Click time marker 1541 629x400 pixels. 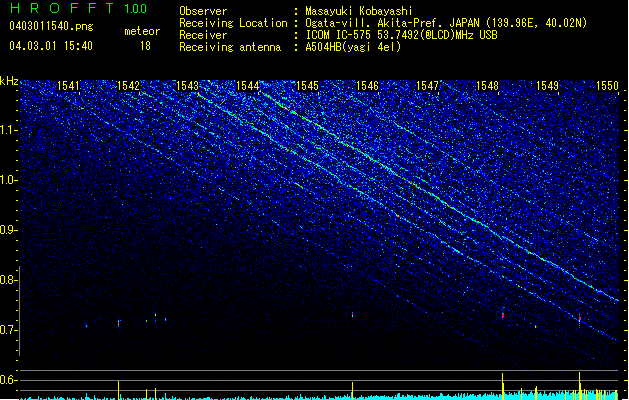(69, 86)
